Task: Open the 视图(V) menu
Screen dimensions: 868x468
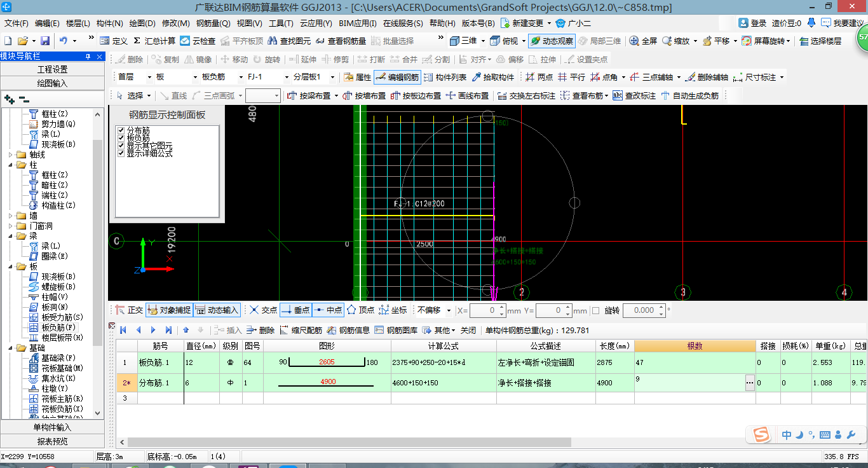Action: tap(249, 23)
